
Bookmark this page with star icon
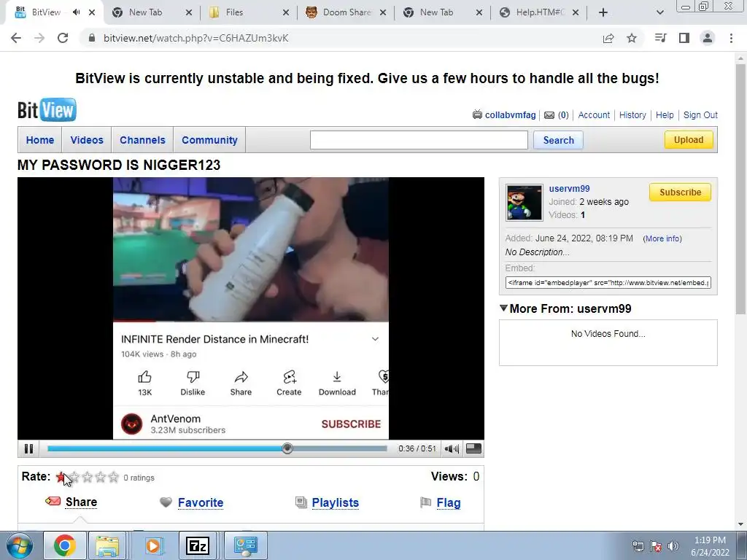632,38
